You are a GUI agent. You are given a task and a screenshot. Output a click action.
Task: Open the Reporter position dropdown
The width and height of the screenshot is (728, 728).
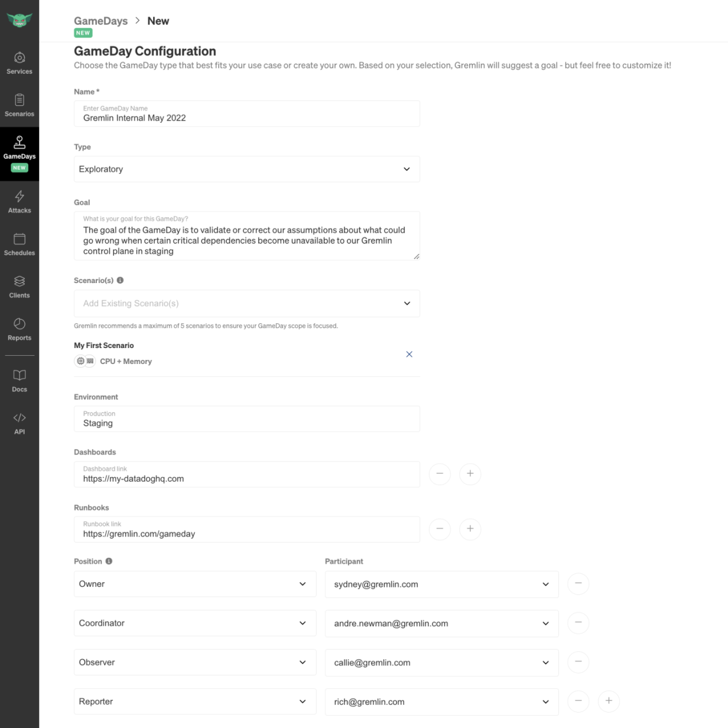click(x=195, y=701)
